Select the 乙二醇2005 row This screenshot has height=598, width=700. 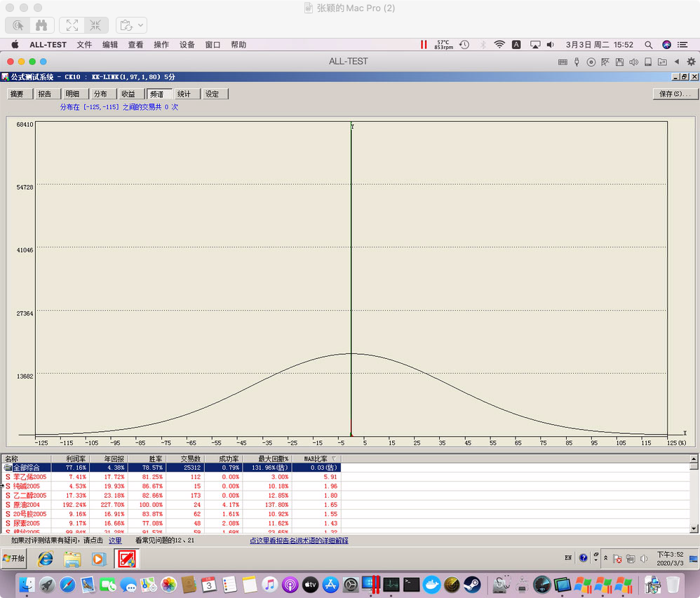point(172,496)
